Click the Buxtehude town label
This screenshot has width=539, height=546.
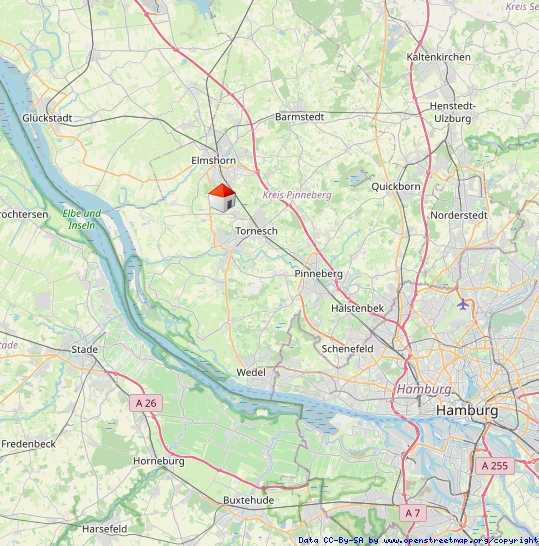click(x=249, y=500)
